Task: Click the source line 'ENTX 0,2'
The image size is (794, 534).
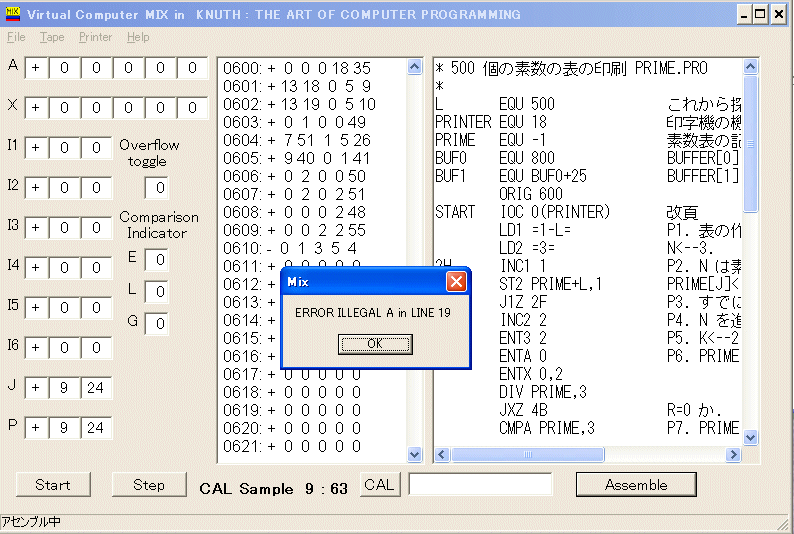Action: pos(531,374)
